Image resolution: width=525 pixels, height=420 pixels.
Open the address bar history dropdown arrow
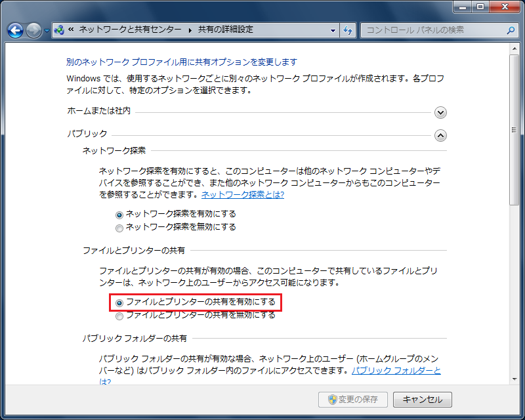[333, 30]
